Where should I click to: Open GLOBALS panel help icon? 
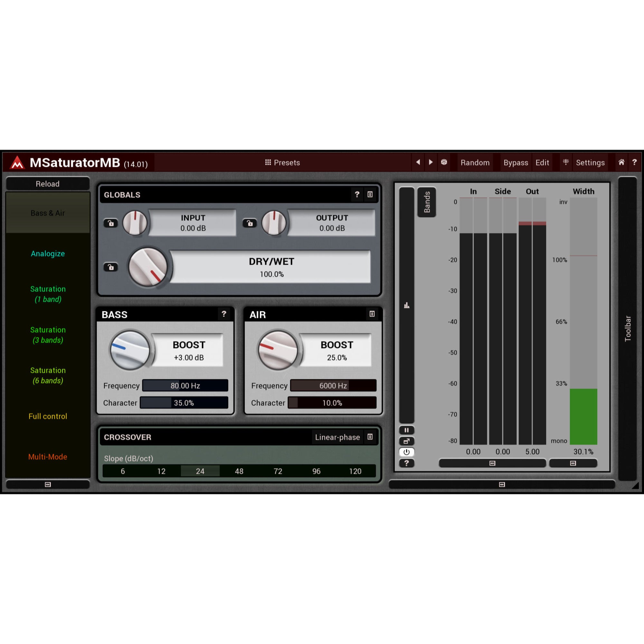[357, 194]
